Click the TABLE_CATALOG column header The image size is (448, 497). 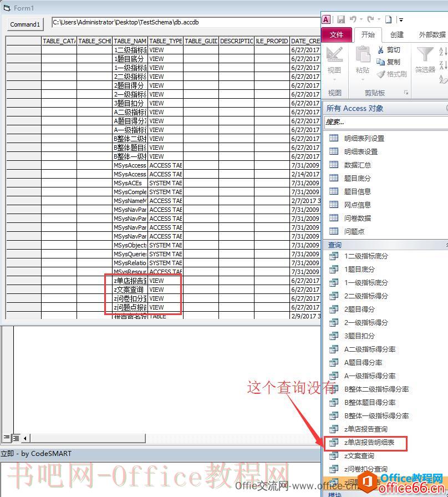[59, 41]
